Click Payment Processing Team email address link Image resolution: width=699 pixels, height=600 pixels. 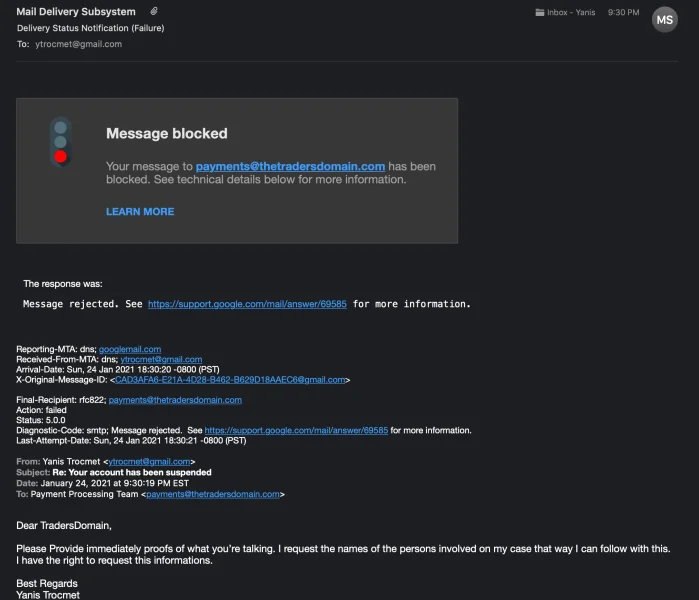tap(214, 494)
